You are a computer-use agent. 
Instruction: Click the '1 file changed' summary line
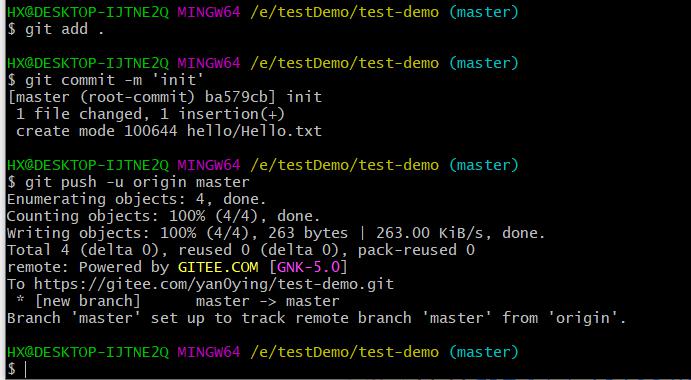(x=150, y=115)
